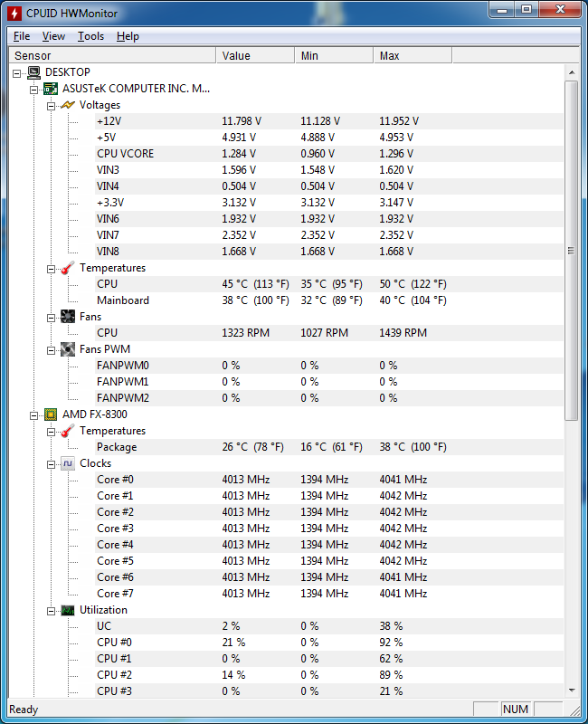This screenshot has width=588, height=724.
Task: Select the CPU VCORE row
Action: [125, 154]
